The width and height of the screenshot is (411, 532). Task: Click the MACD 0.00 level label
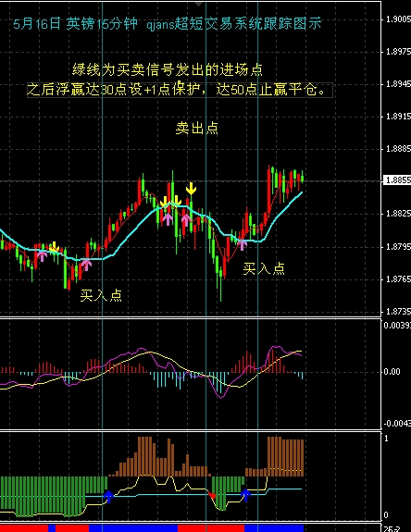point(392,372)
